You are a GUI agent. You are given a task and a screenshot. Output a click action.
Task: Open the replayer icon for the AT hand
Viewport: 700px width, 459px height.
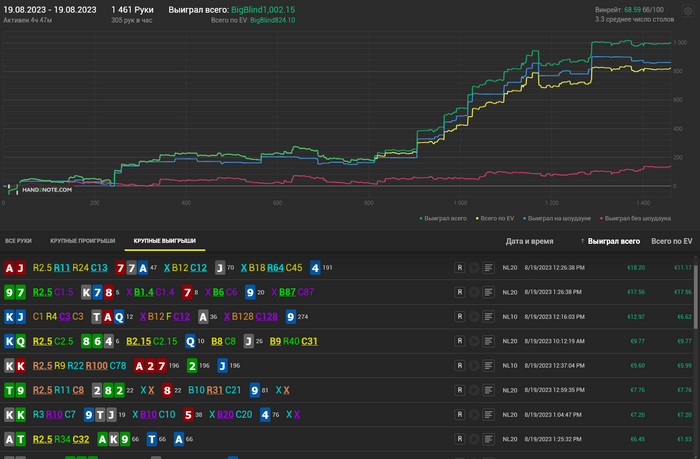474,439
